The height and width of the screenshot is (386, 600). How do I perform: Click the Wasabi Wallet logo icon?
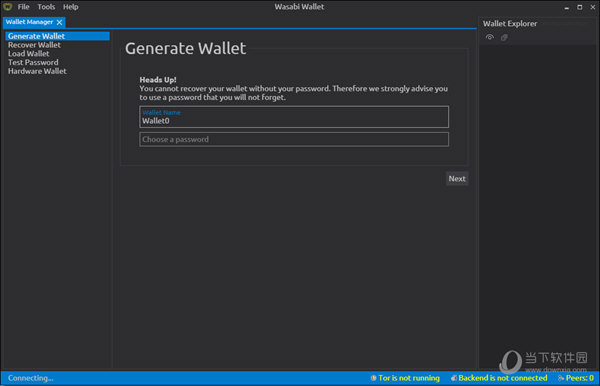point(7,7)
